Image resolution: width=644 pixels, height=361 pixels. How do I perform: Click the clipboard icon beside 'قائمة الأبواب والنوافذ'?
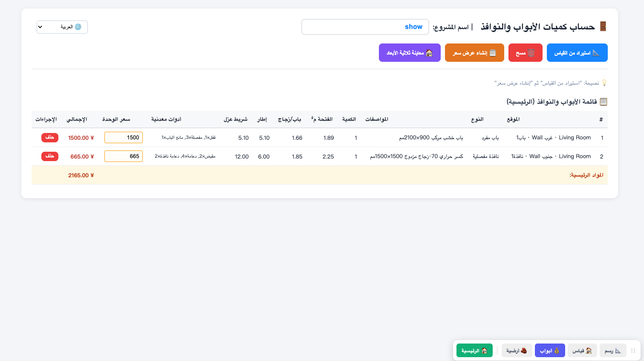click(604, 101)
